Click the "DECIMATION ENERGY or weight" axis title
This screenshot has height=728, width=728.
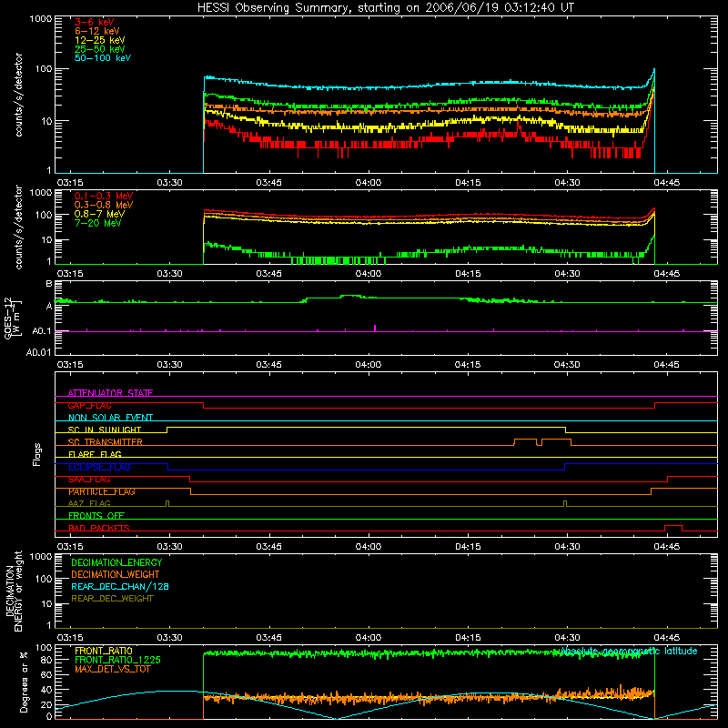click(x=14, y=591)
